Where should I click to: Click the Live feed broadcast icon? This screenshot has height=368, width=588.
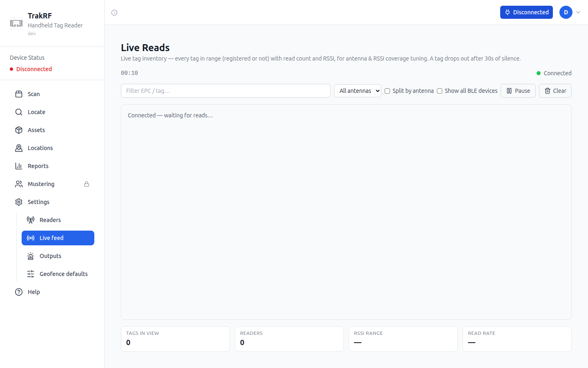tap(31, 238)
